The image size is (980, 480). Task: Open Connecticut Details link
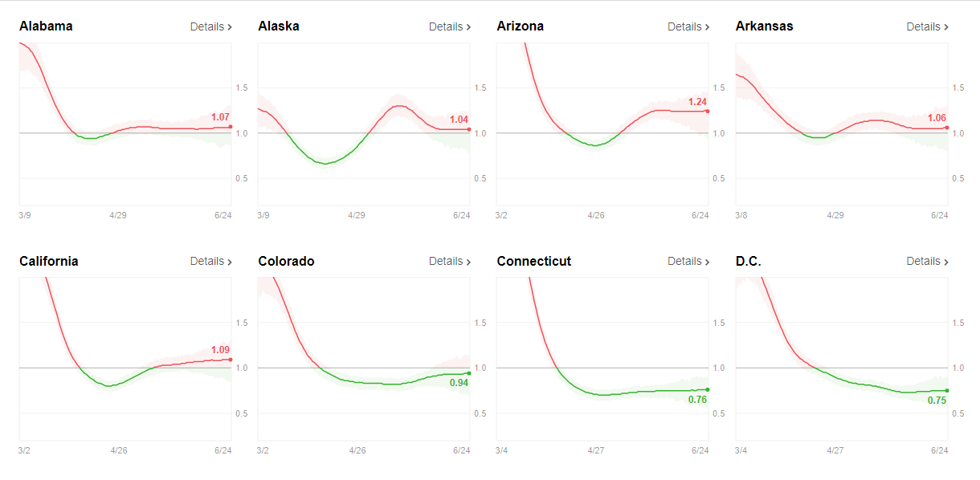(688, 261)
